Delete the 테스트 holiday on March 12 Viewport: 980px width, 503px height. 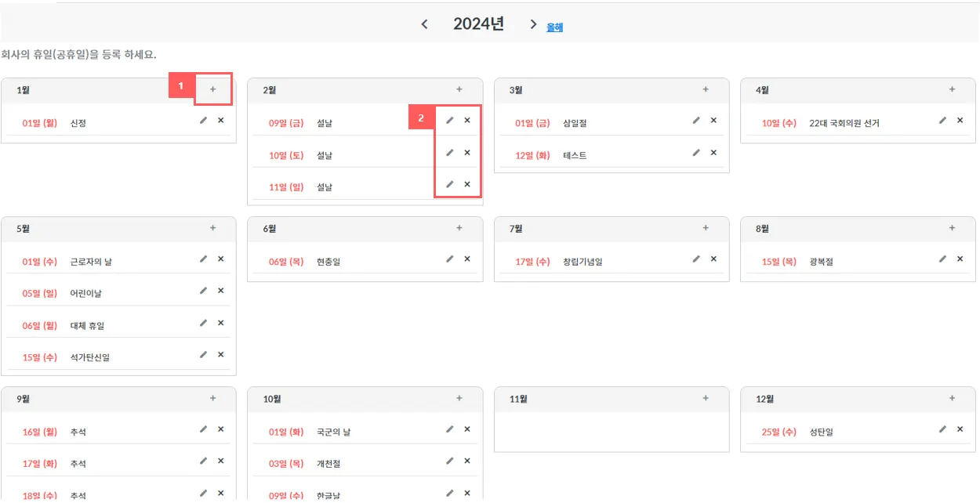(713, 152)
